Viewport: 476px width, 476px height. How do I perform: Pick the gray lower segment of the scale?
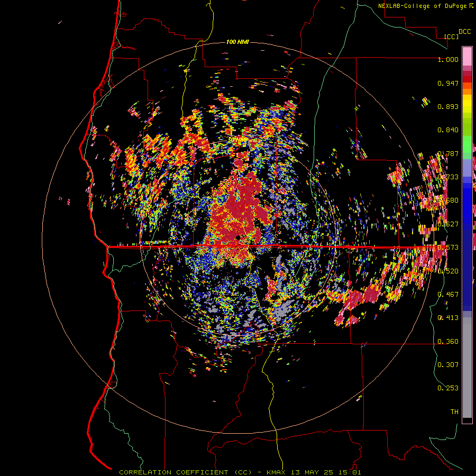point(467,368)
